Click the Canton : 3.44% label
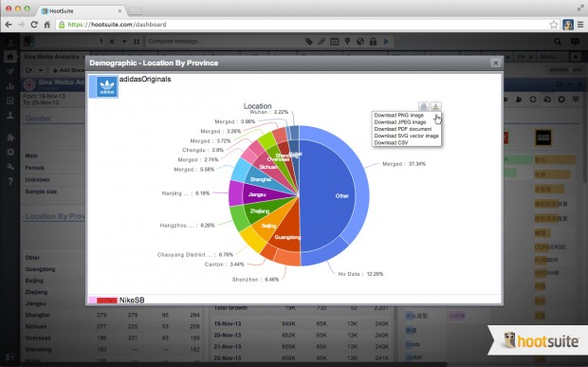Screen dimensions: 588x367 224,265
